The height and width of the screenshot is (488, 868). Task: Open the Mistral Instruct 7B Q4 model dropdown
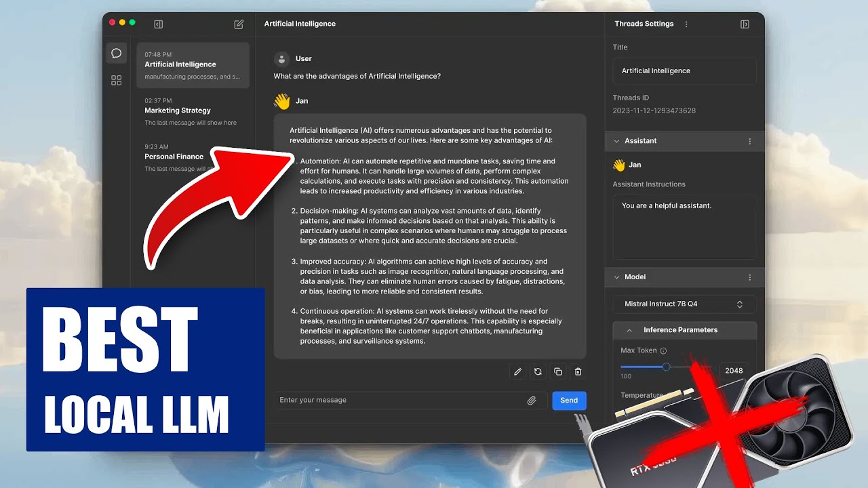684,304
